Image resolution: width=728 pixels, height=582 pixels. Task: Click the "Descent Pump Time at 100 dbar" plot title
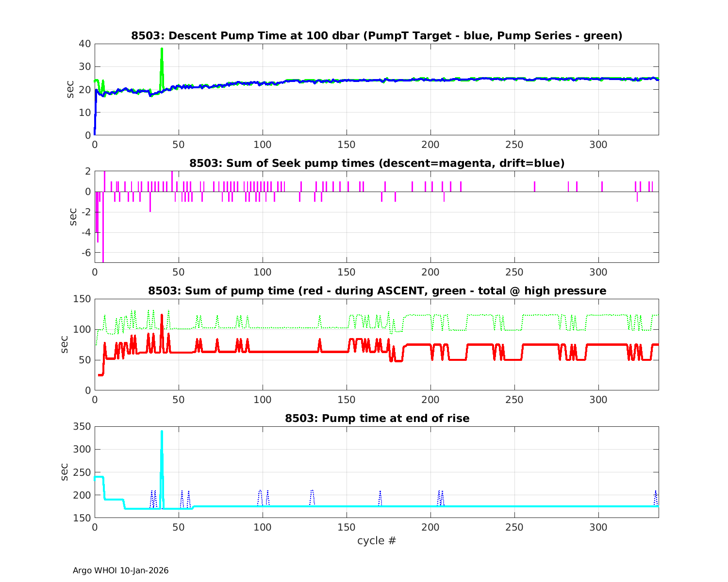click(377, 35)
